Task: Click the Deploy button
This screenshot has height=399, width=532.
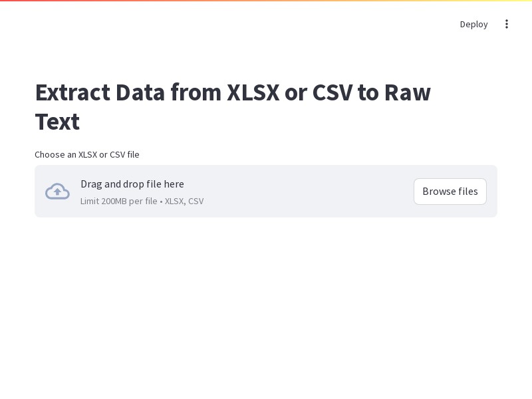Action: pyautogui.click(x=473, y=24)
